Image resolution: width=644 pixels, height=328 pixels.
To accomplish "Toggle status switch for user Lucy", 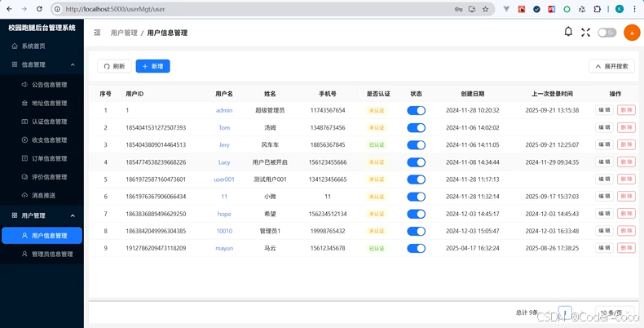I will coord(416,162).
